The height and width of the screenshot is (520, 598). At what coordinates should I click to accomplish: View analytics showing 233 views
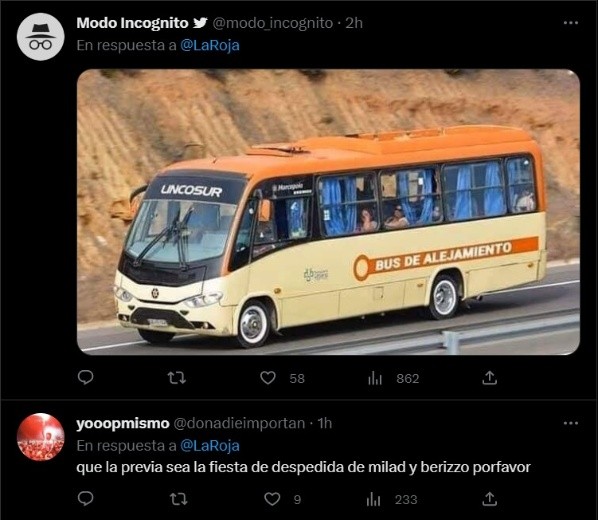point(373,499)
